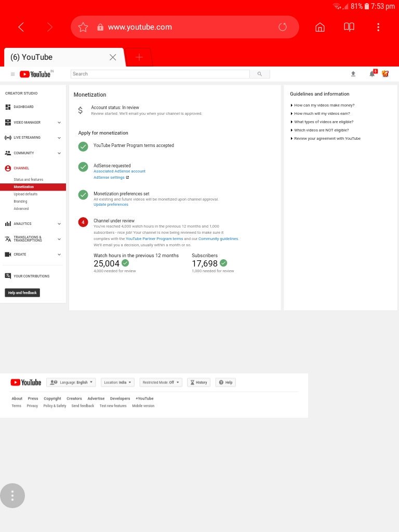Click the footer YouTube logo

point(26,382)
